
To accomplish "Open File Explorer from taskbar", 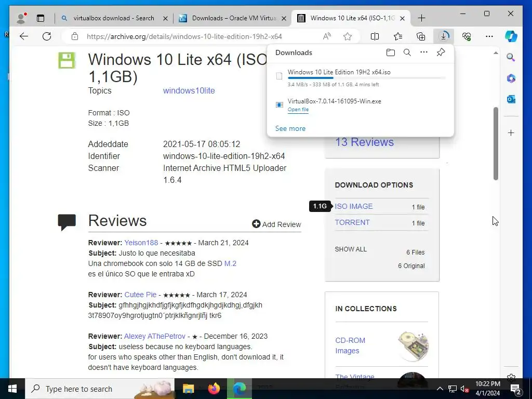I will [188, 389].
